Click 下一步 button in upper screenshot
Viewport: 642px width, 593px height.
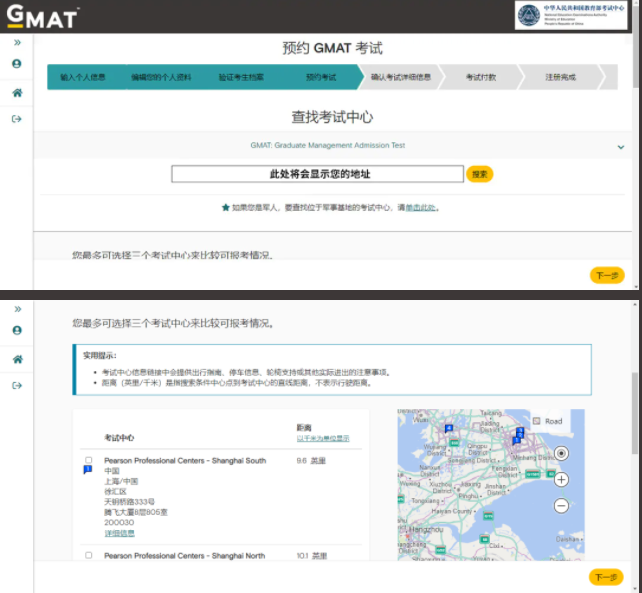[607, 275]
